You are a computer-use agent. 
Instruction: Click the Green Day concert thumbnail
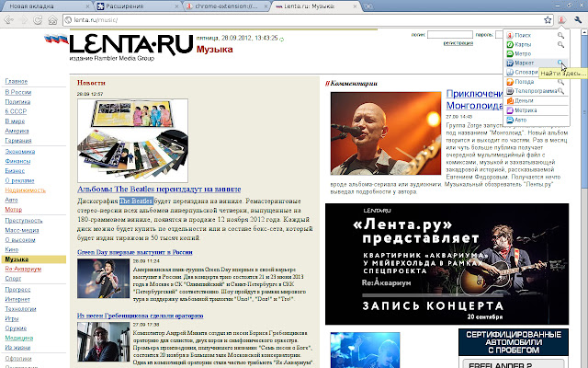point(103,278)
